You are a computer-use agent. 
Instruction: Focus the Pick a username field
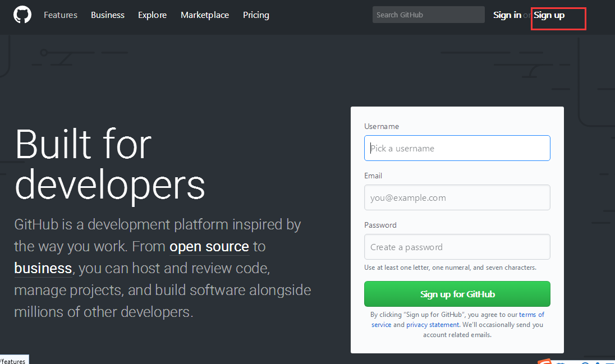tap(457, 148)
